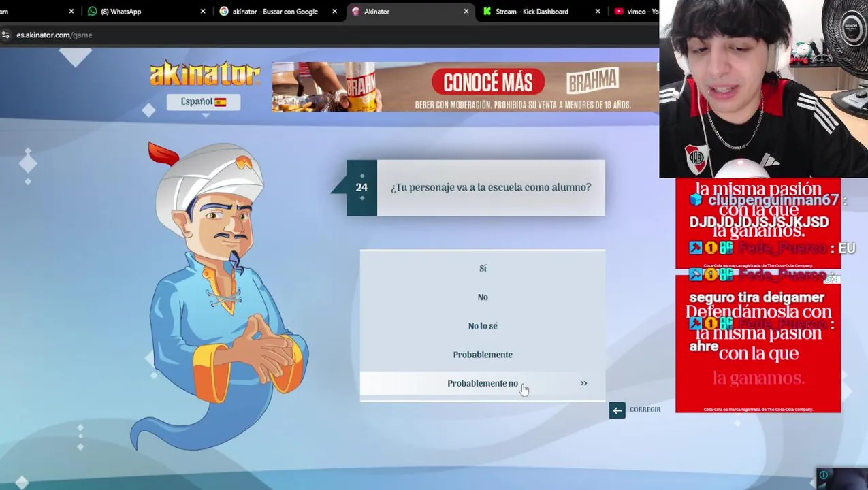Open the Español language selector

click(203, 101)
